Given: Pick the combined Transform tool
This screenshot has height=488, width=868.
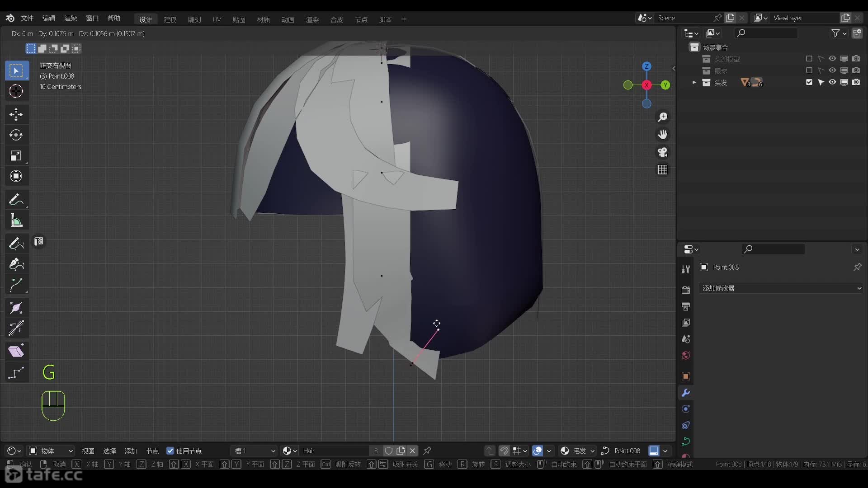Looking at the screenshot, I should (16, 176).
